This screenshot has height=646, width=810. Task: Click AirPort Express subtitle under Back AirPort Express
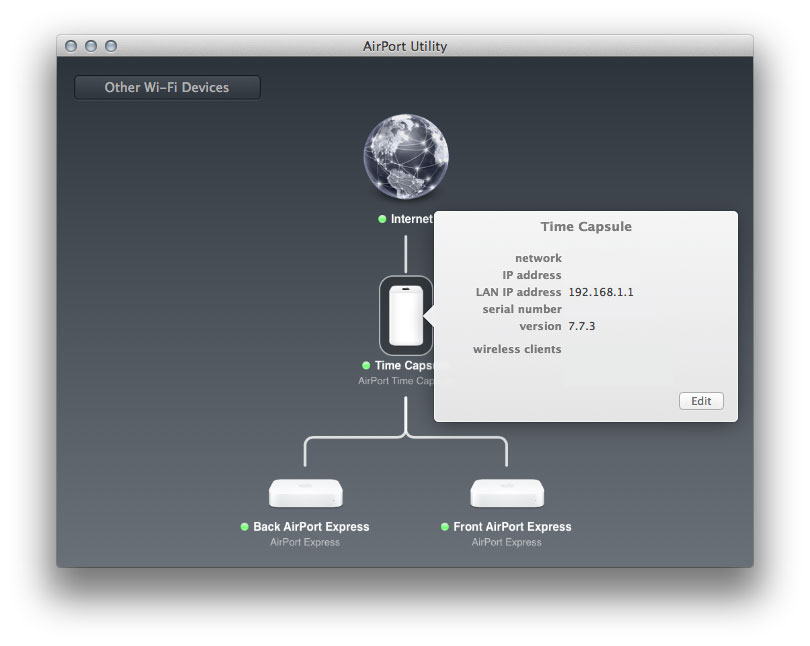[x=305, y=542]
